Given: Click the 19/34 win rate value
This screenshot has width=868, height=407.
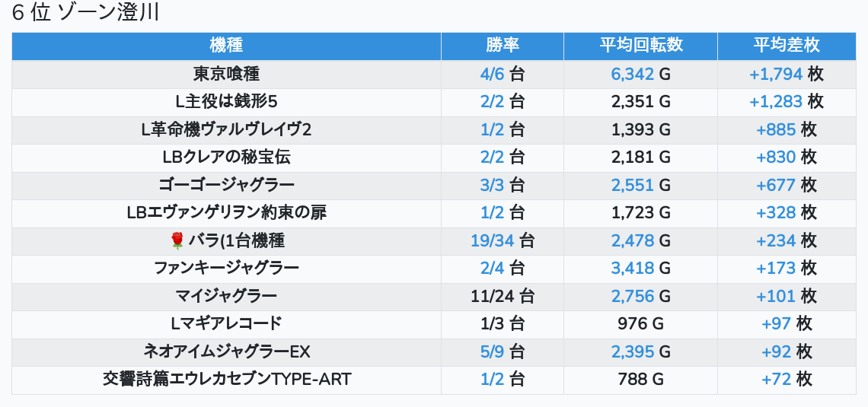Looking at the screenshot, I should click(x=493, y=241).
